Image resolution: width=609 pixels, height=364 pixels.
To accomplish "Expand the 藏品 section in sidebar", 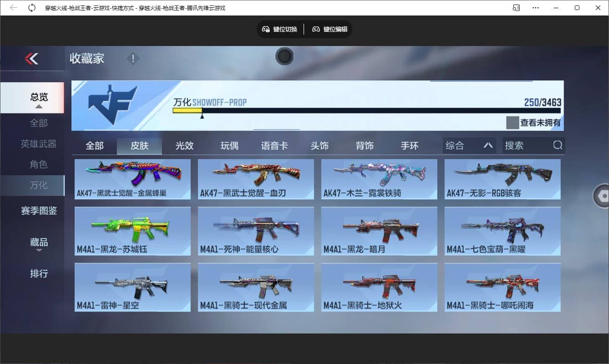I will pyautogui.click(x=39, y=241).
